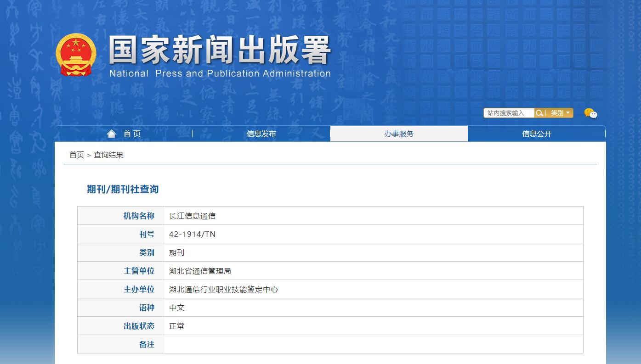
Task: Click the 中文 language value
Action: 176,308
